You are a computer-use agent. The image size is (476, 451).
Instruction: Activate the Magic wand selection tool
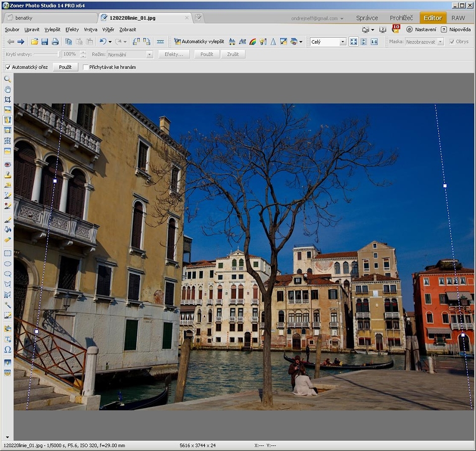(x=7, y=305)
